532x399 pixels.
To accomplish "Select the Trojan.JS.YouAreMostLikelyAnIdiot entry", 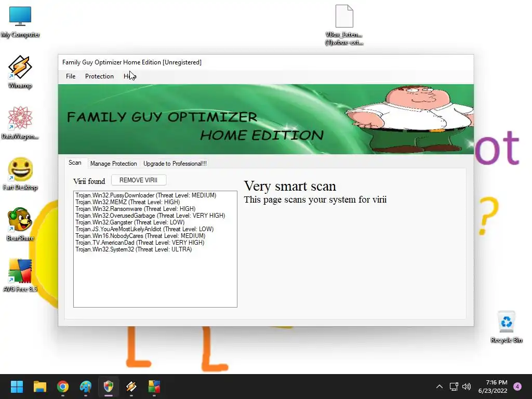I will click(x=144, y=229).
